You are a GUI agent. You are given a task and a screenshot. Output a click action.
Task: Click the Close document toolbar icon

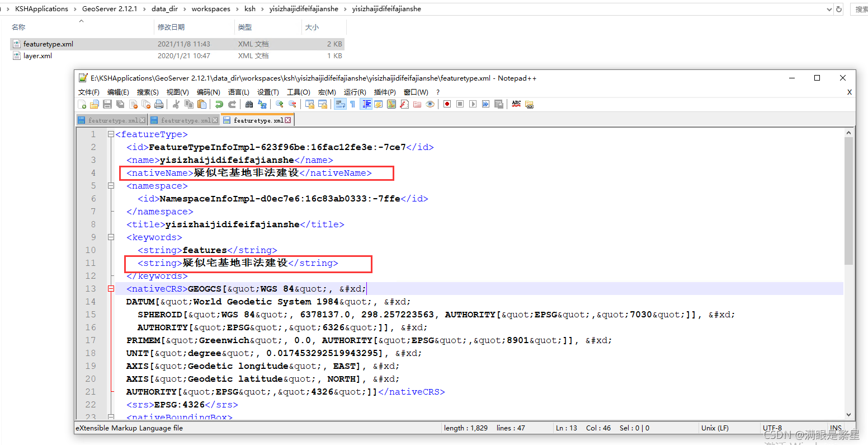133,104
